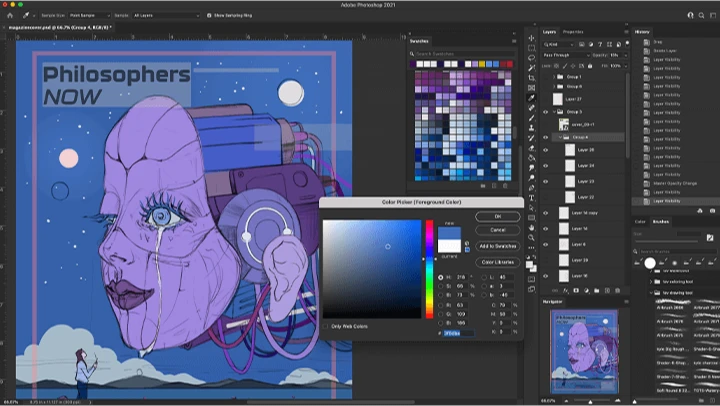Collapse Group 3 in Layers panel
The height and width of the screenshot is (406, 720).
tap(554, 112)
